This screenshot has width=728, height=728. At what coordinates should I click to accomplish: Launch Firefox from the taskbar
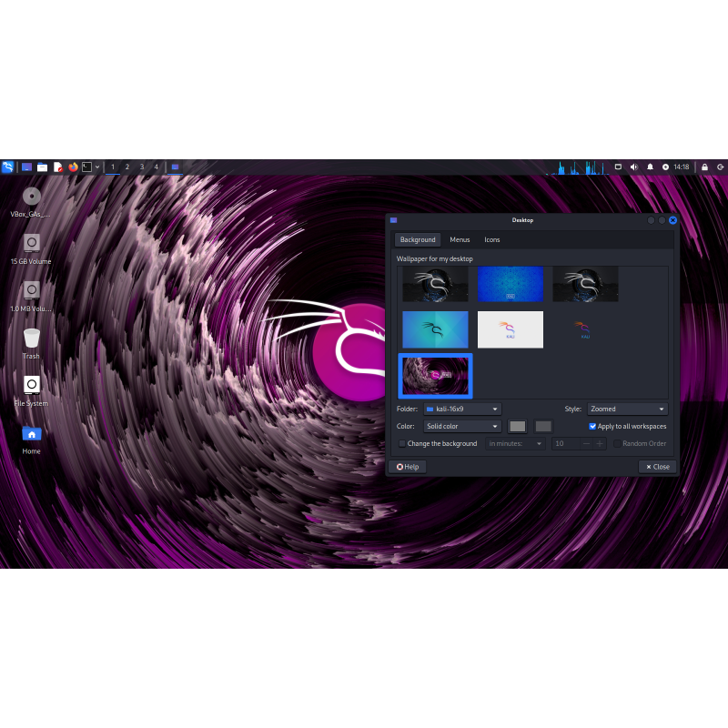72,167
